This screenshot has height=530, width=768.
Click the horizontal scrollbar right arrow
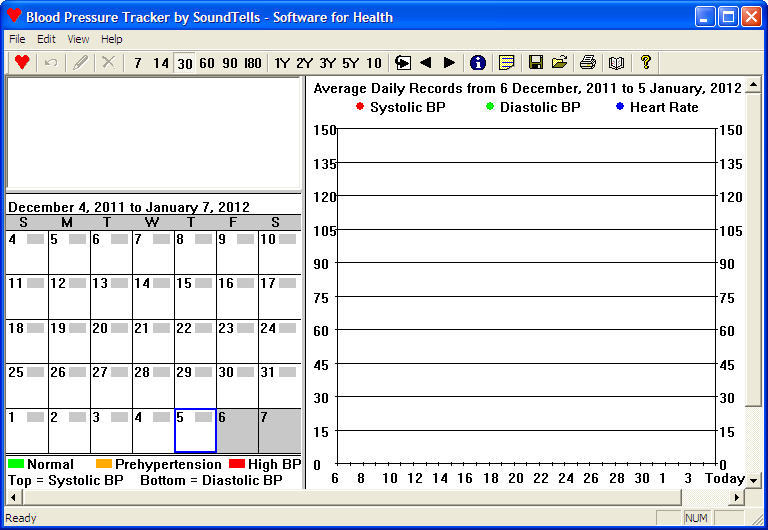(x=736, y=498)
